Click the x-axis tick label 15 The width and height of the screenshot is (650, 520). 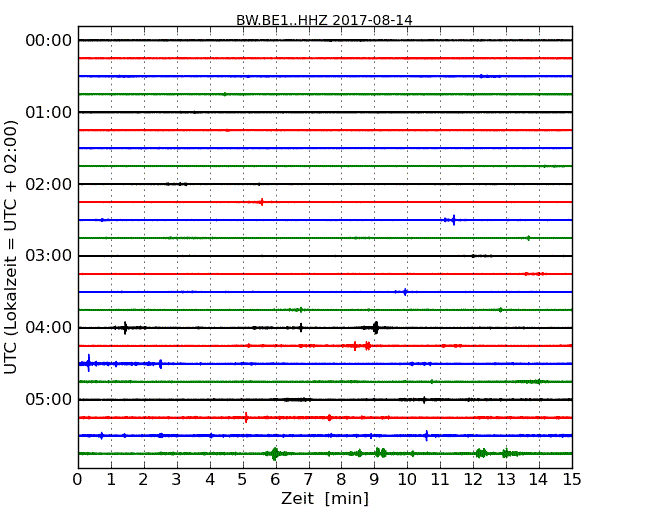pyautogui.click(x=572, y=480)
